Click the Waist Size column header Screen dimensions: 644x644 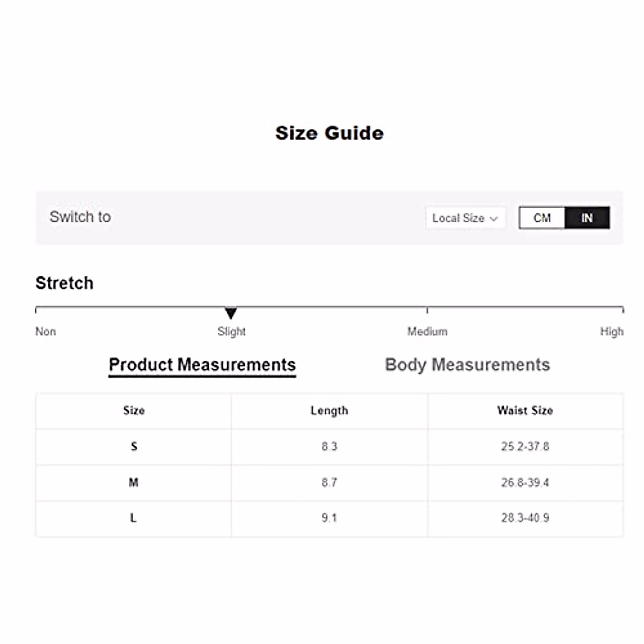525,411
